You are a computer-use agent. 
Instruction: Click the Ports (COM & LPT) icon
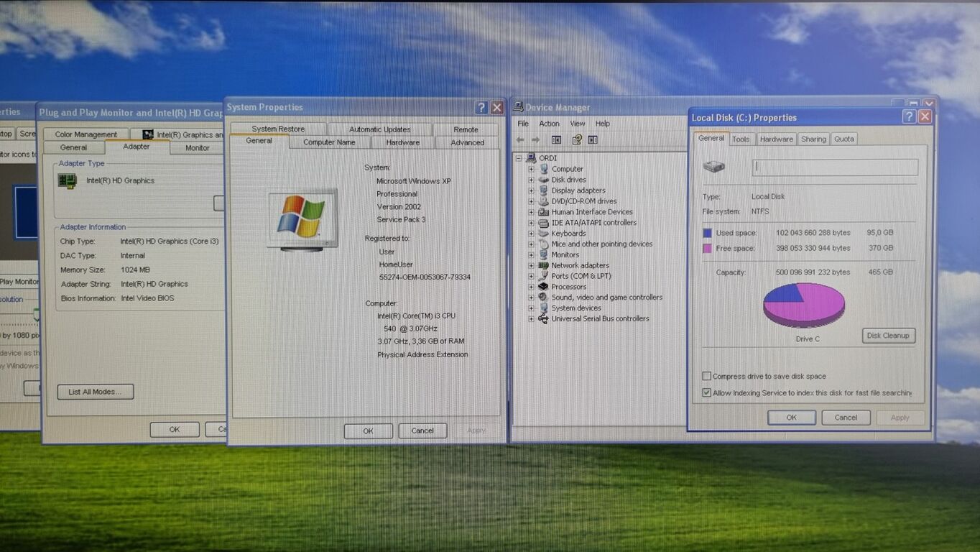pyautogui.click(x=544, y=276)
